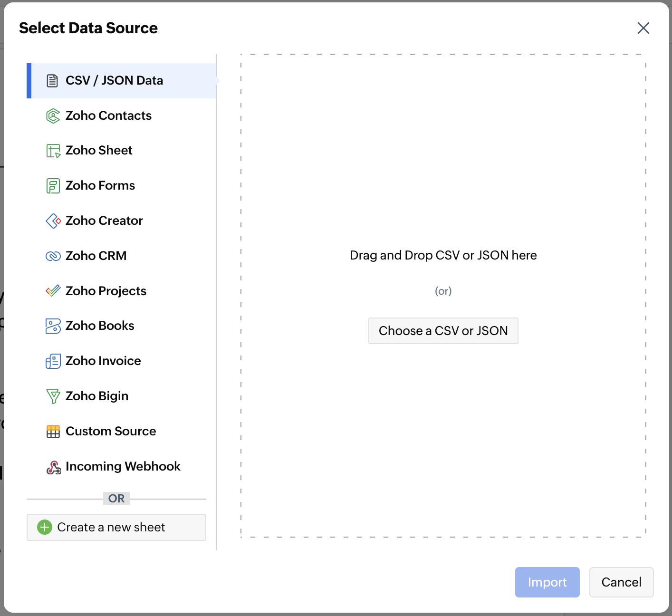Click the CSV / JSON Data document icon
Screen dimensions: 672x616
click(x=52, y=81)
